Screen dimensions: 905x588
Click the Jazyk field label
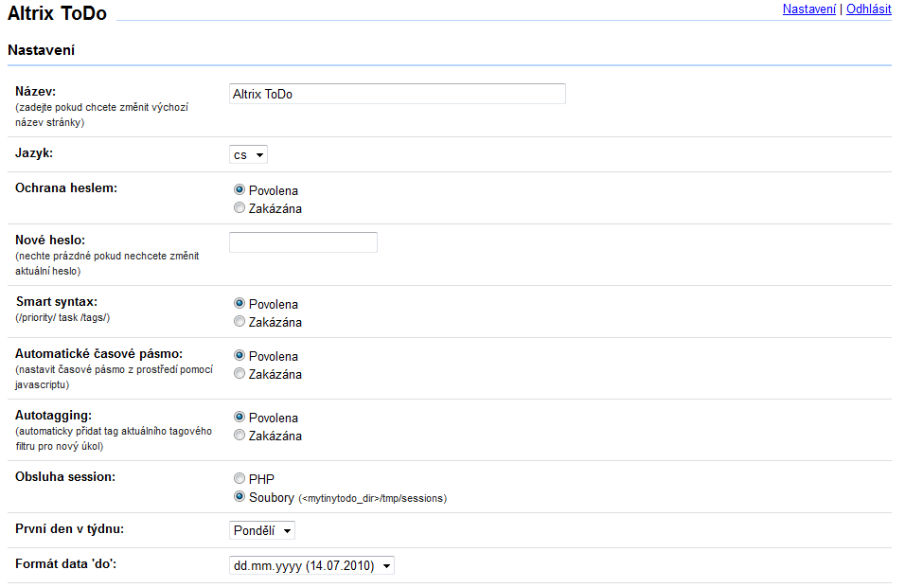point(34,151)
